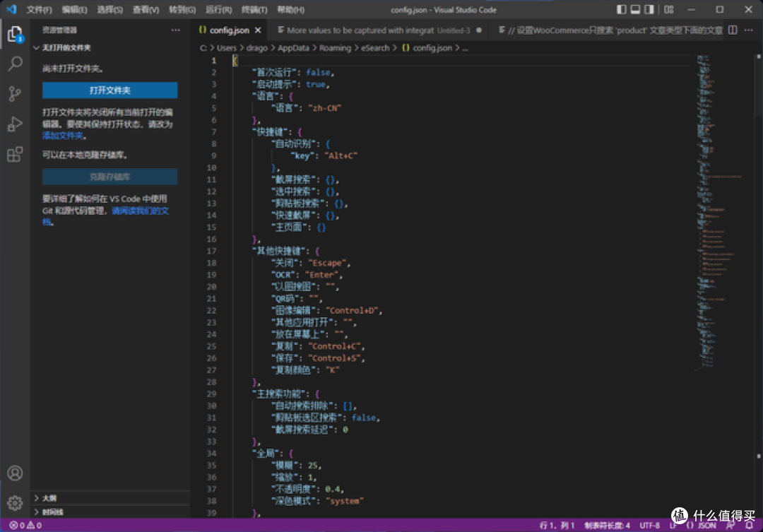The width and height of the screenshot is (763, 532).
Task: Click the tab size status entry
Action: (608, 525)
